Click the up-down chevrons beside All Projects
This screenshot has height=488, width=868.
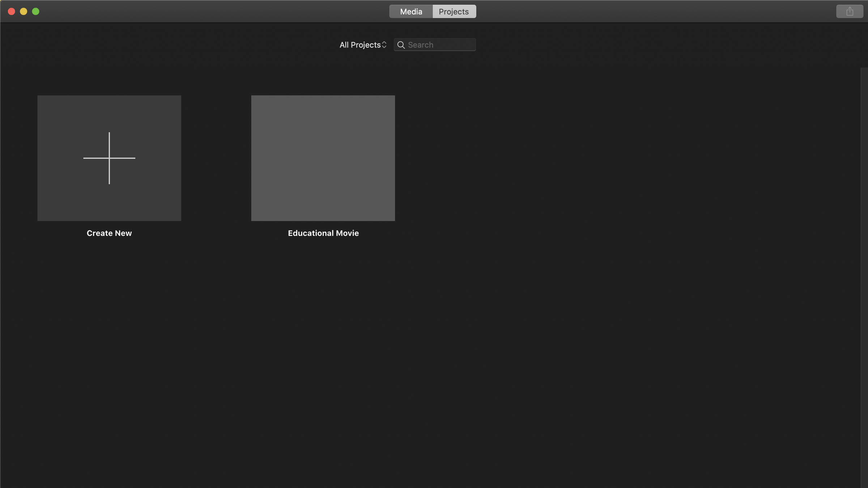(384, 45)
